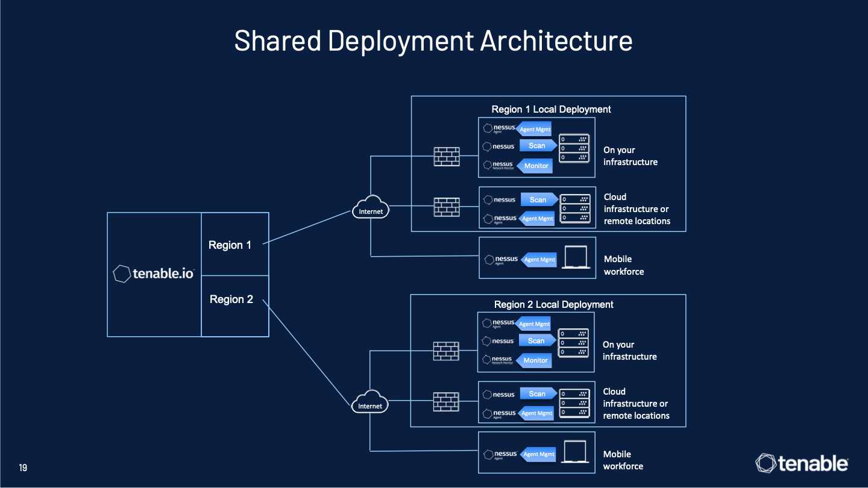Click the Region 1 Internet cloud icon

371,207
